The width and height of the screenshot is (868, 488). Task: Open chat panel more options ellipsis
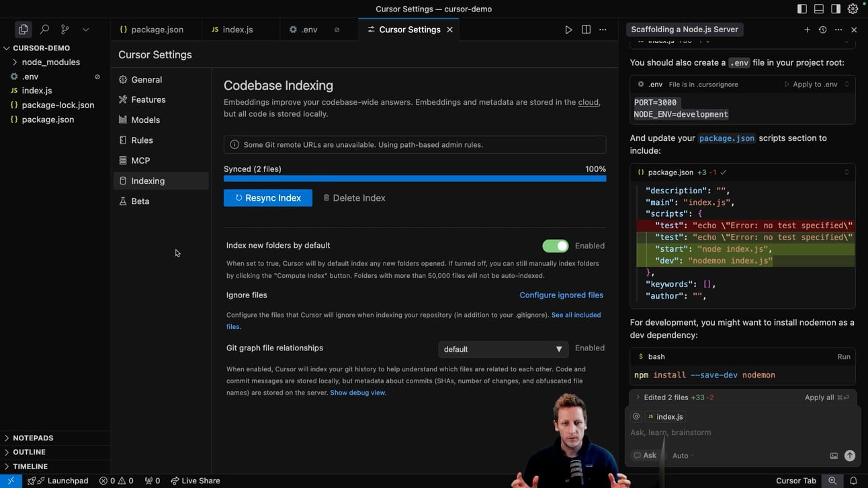click(838, 30)
